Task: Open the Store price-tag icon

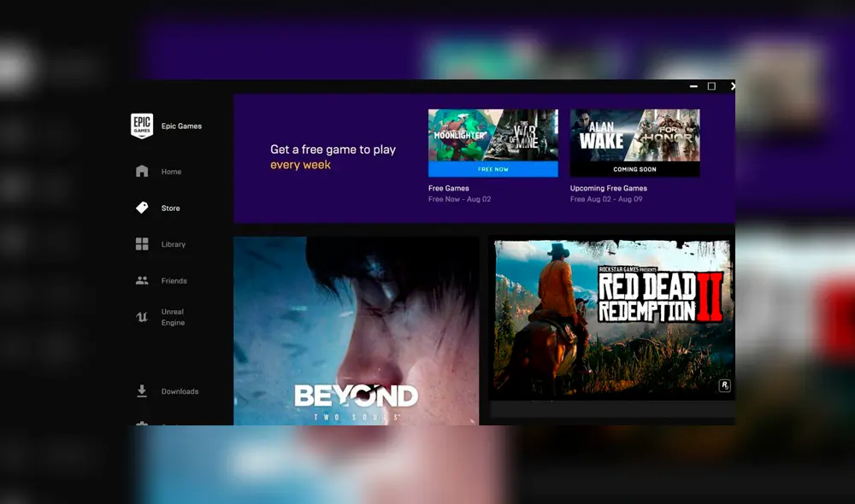Action: pos(142,208)
